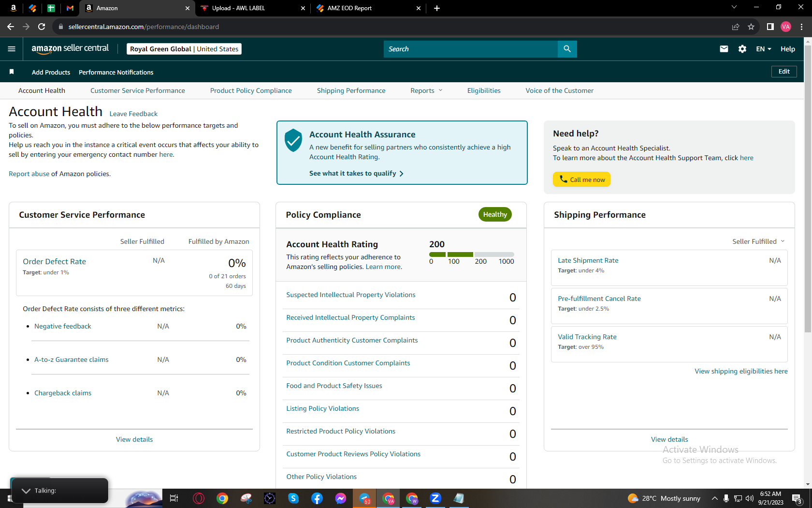Open Performance Notifications in the top bar

[x=116, y=72]
